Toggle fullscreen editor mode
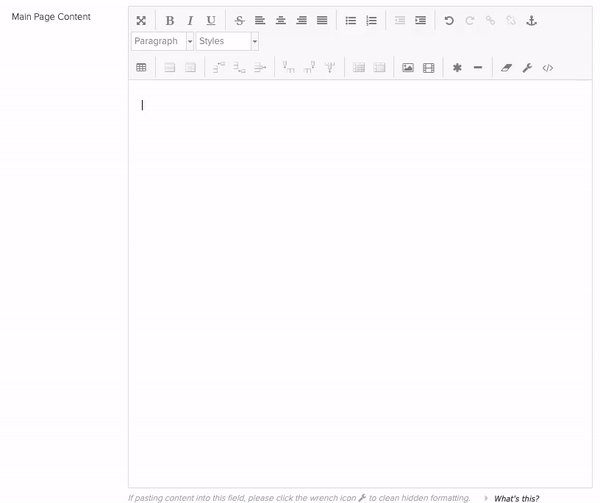The width and height of the screenshot is (600, 503). click(141, 21)
